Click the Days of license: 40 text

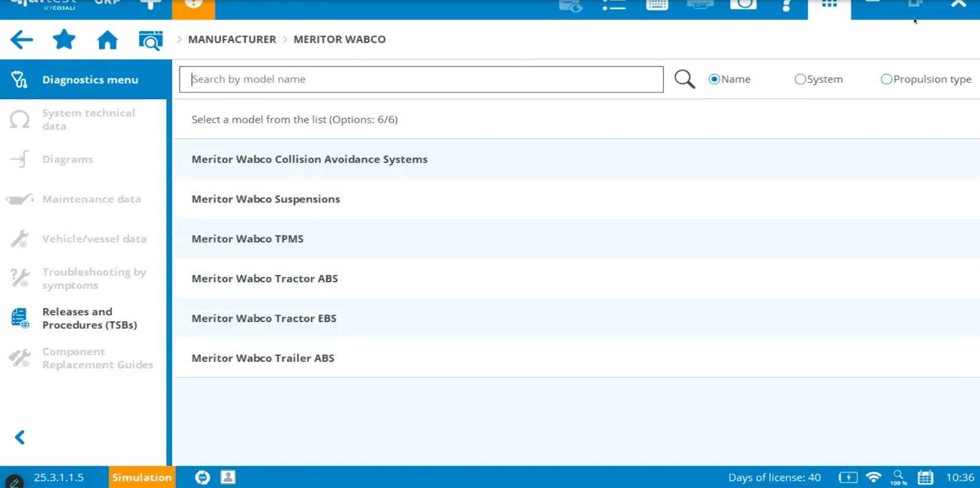[x=774, y=478]
